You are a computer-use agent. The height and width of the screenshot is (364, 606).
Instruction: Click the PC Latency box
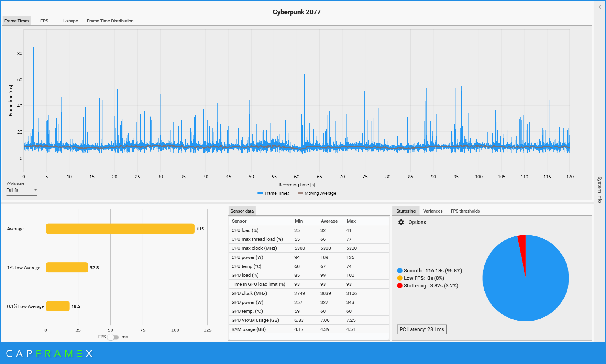[x=422, y=329]
